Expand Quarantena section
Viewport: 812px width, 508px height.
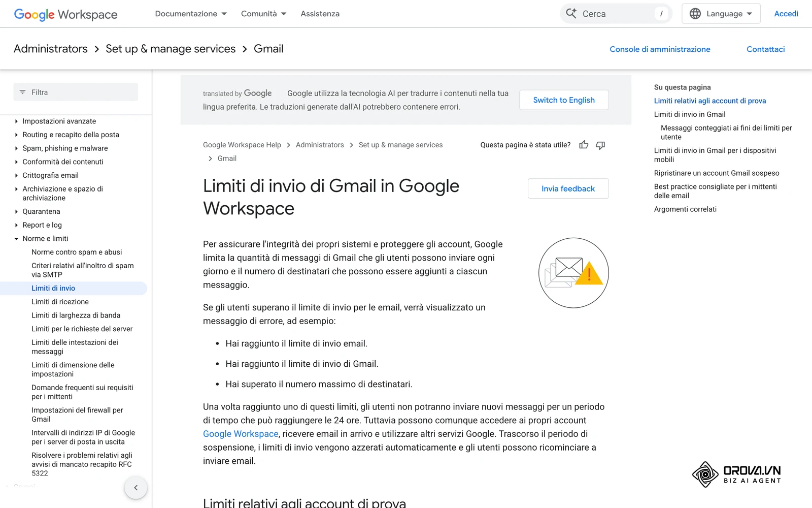tap(16, 211)
